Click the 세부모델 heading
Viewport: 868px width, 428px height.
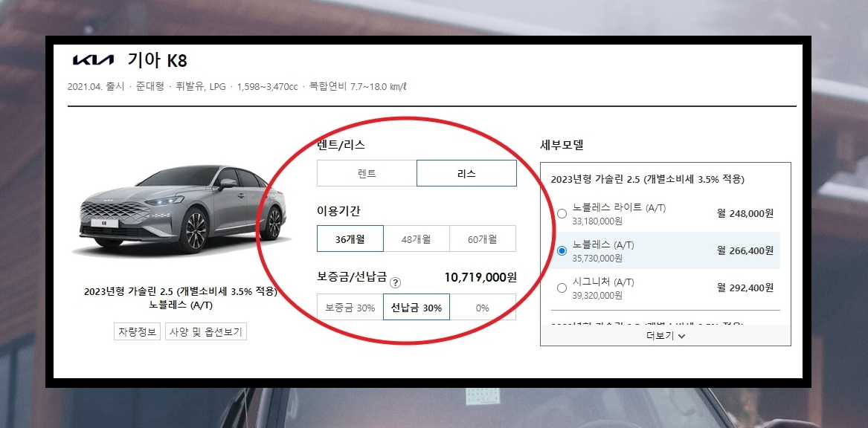pyautogui.click(x=562, y=145)
